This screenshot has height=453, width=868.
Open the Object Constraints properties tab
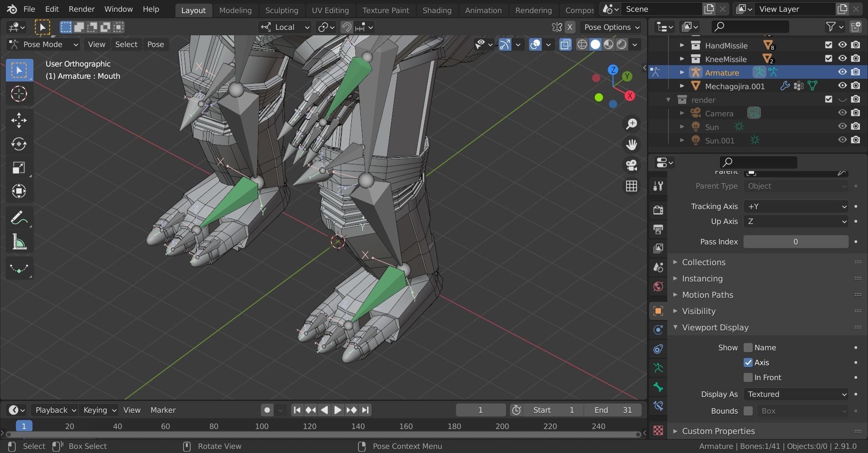point(658,348)
